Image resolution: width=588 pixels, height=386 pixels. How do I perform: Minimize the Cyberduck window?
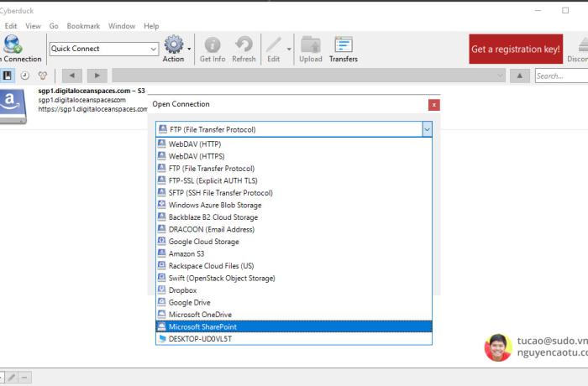538,11
